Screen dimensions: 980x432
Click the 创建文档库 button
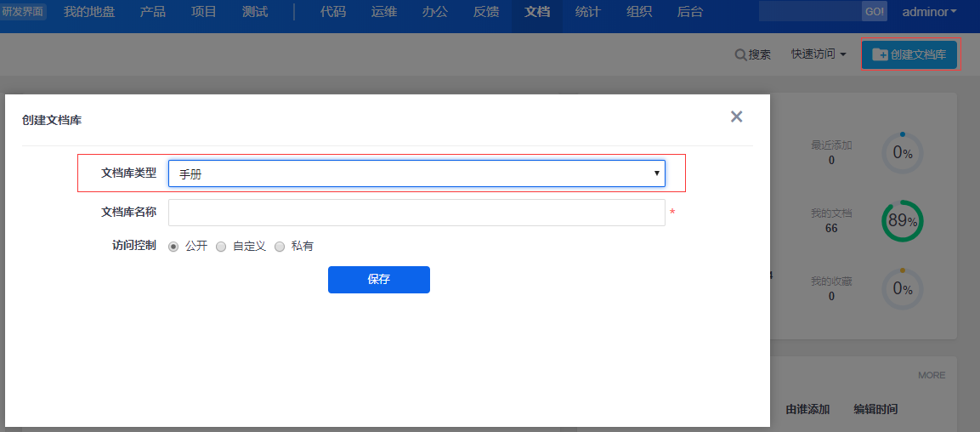[909, 54]
